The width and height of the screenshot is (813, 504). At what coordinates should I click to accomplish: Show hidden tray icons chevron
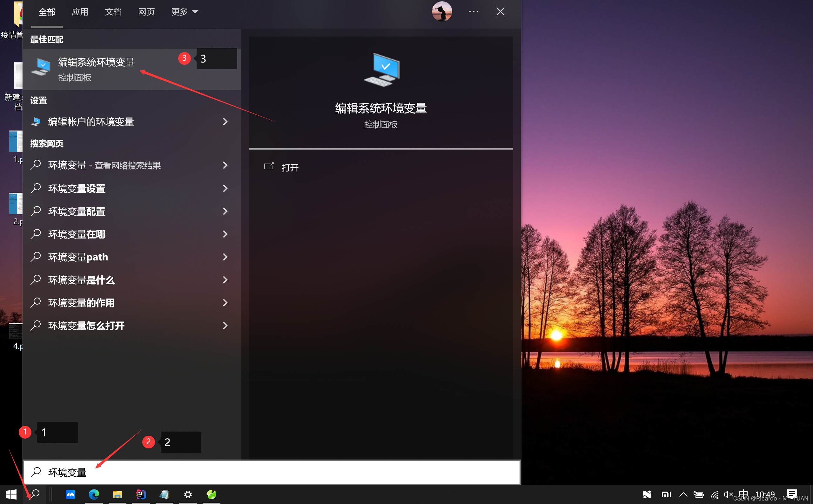[683, 494]
